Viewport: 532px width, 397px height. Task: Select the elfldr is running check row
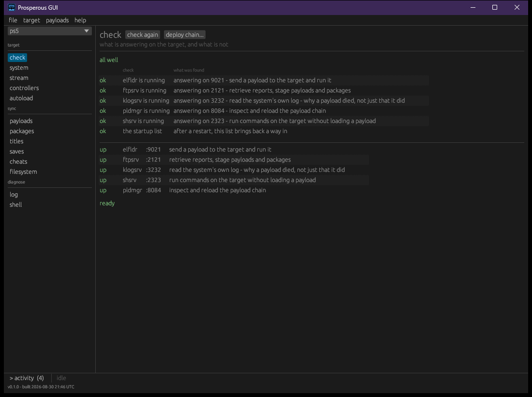264,80
